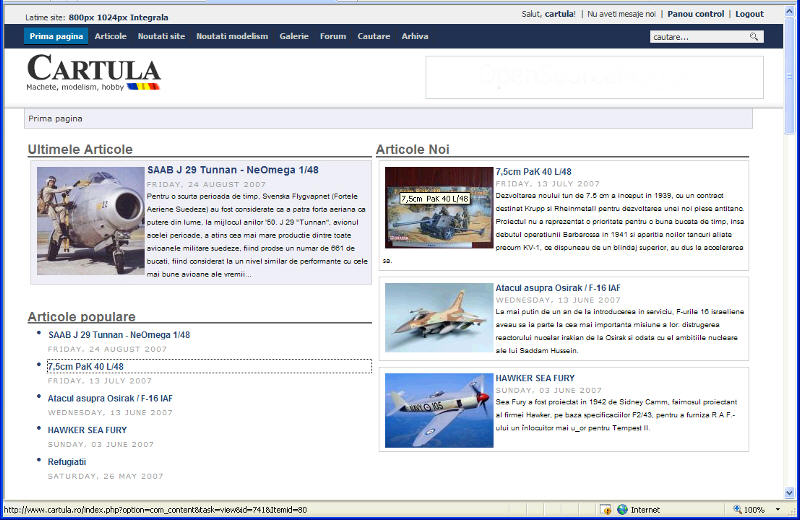Image resolution: width=800 pixels, height=520 pixels.
Task: Open HAWKER SEA FURY in Articole populare
Action: point(87,430)
